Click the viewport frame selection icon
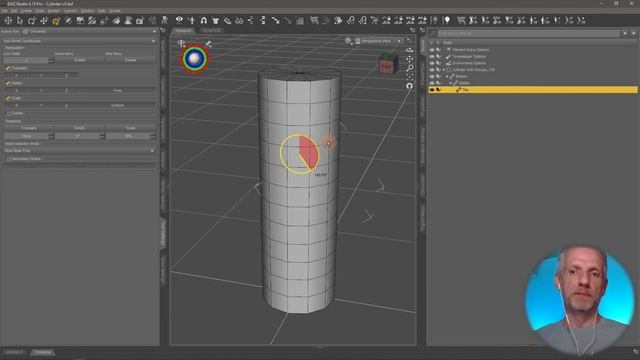This screenshot has height=360, width=640. [410, 77]
